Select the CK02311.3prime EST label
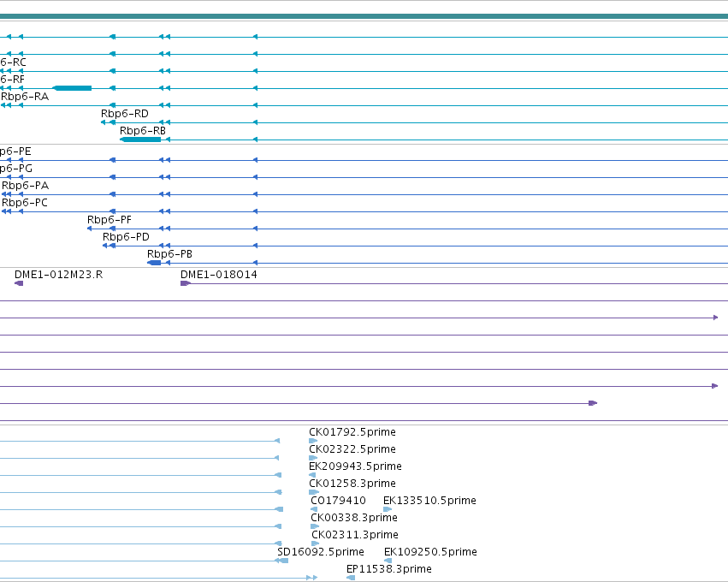The image size is (728, 582). [x=355, y=535]
